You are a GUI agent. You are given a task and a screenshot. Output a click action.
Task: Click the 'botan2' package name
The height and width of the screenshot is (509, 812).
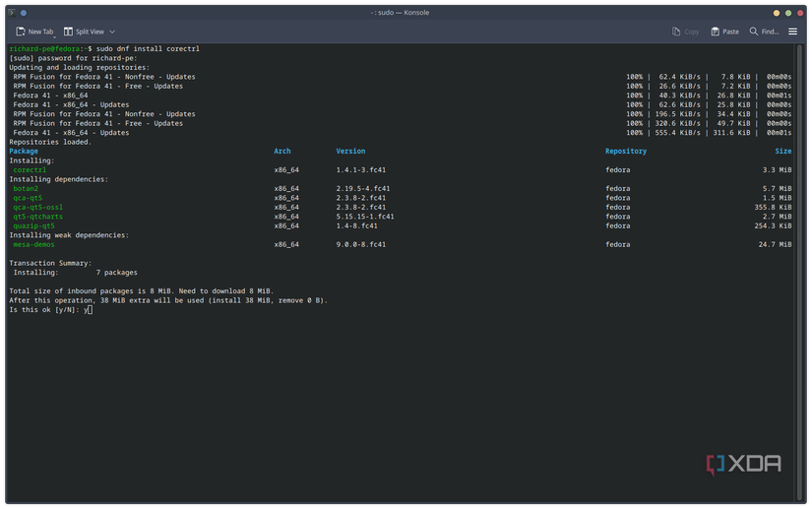[26, 188]
